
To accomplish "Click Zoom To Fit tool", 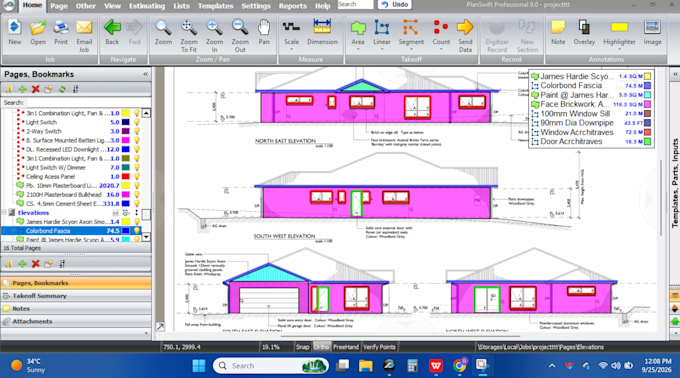I will click(189, 36).
